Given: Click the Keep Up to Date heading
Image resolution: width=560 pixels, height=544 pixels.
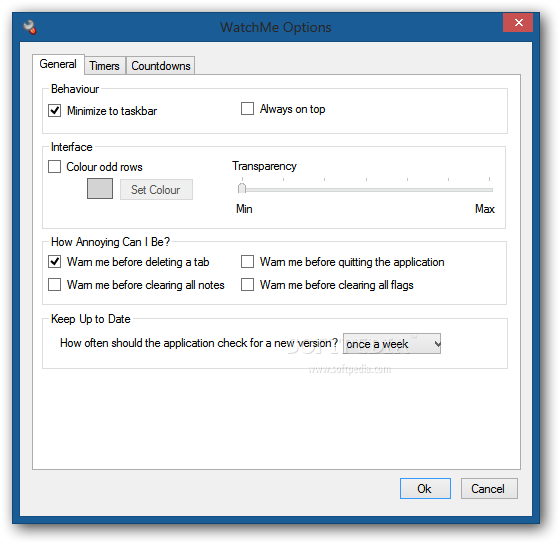Looking at the screenshot, I should pyautogui.click(x=91, y=319).
